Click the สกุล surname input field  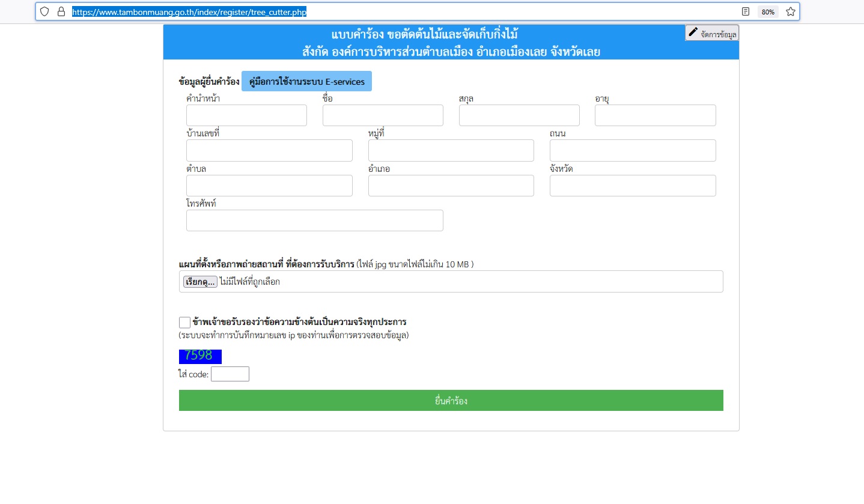pyautogui.click(x=519, y=115)
